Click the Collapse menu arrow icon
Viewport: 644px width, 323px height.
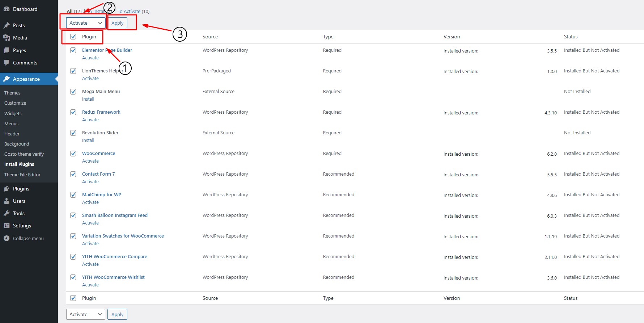7,238
